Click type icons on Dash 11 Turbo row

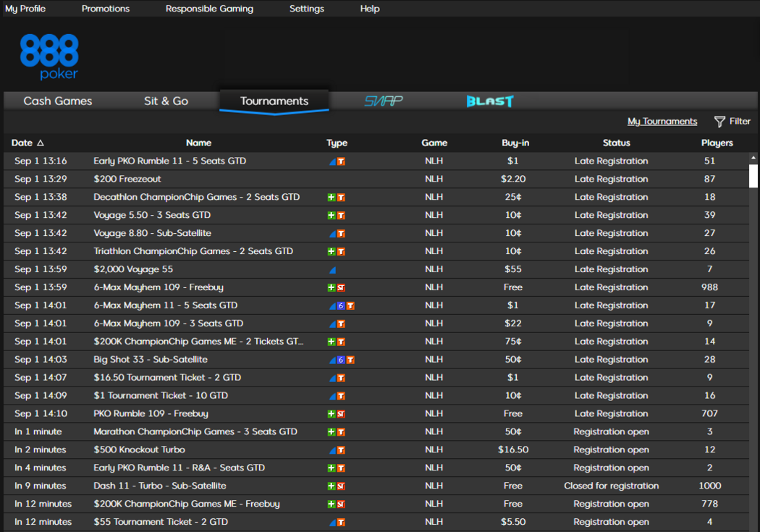point(337,486)
